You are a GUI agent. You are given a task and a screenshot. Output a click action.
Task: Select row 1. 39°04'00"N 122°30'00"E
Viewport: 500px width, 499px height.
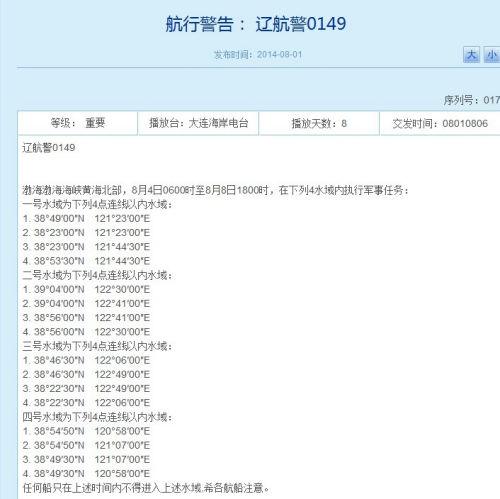(x=86, y=289)
